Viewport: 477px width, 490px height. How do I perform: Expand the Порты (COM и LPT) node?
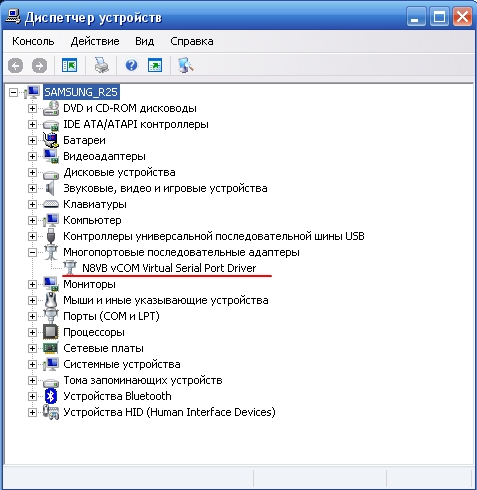click(x=32, y=316)
